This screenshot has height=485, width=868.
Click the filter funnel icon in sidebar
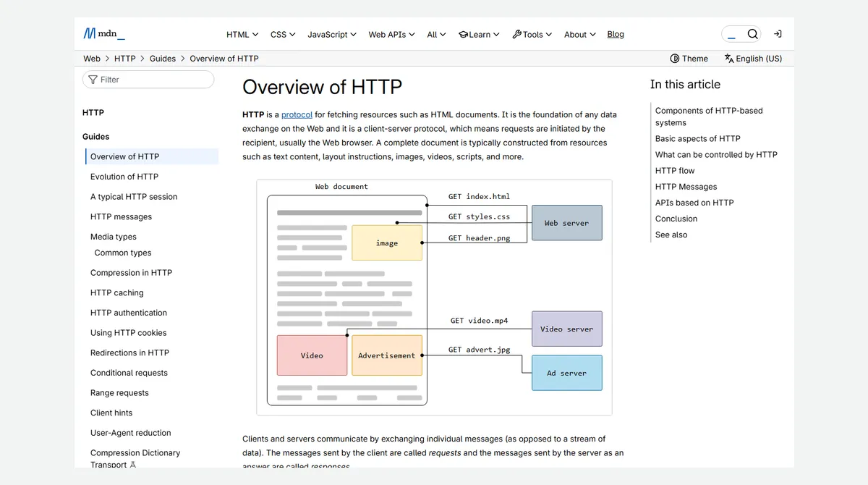(x=93, y=80)
